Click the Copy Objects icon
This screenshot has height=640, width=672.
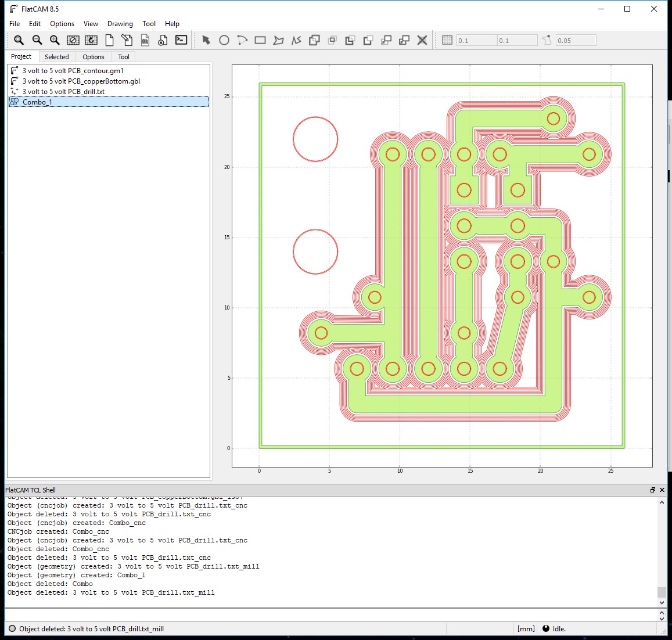(x=404, y=40)
